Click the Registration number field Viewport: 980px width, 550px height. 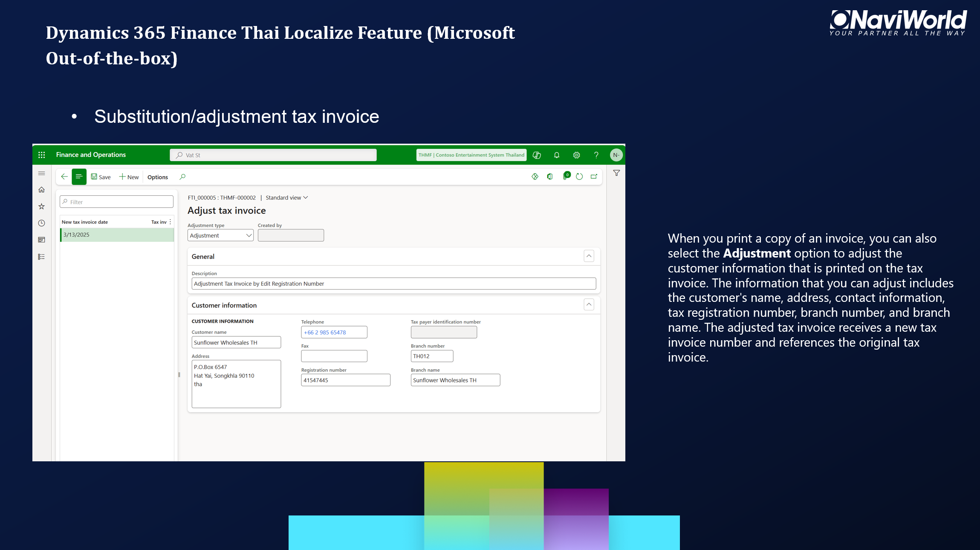[x=346, y=380]
